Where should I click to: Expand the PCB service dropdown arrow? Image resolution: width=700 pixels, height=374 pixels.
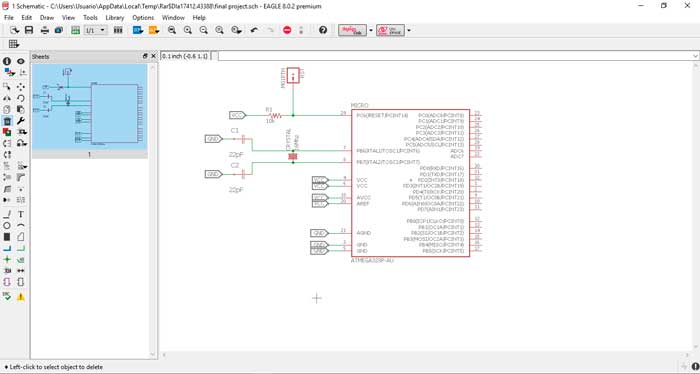408,30
